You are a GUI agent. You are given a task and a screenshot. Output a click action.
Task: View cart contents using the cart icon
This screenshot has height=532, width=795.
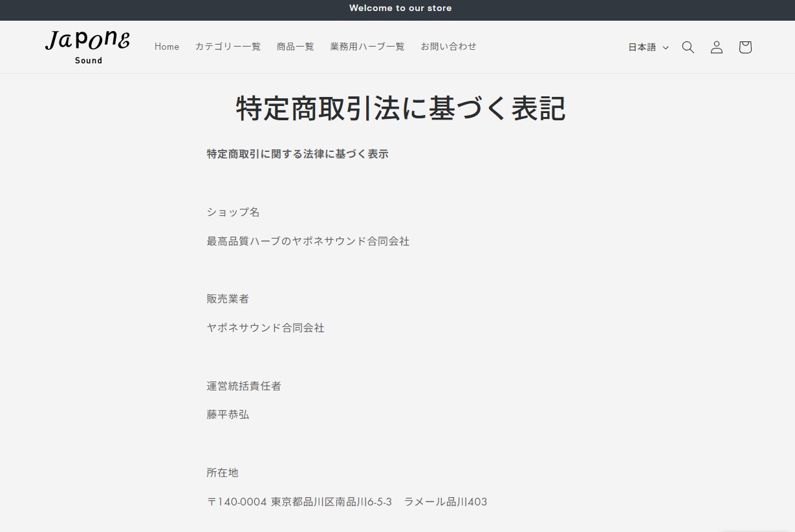pos(745,47)
